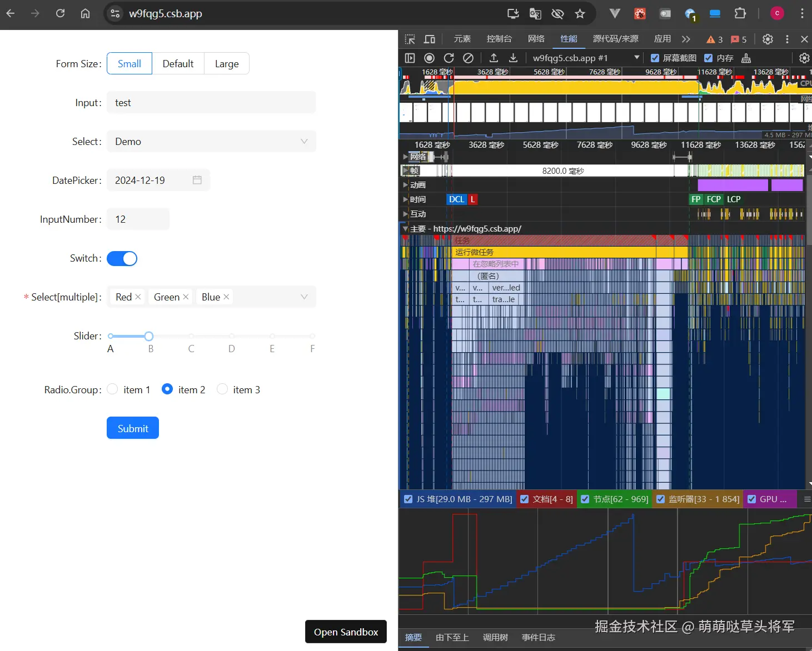
Task: Open site information icon in address bar
Action: pos(115,13)
